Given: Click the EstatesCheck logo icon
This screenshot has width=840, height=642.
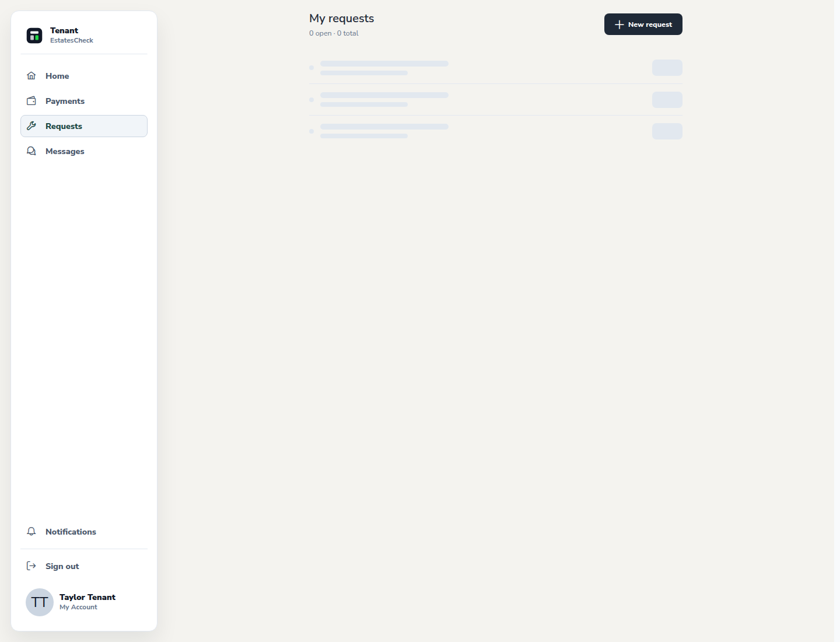Looking at the screenshot, I should pos(34,36).
